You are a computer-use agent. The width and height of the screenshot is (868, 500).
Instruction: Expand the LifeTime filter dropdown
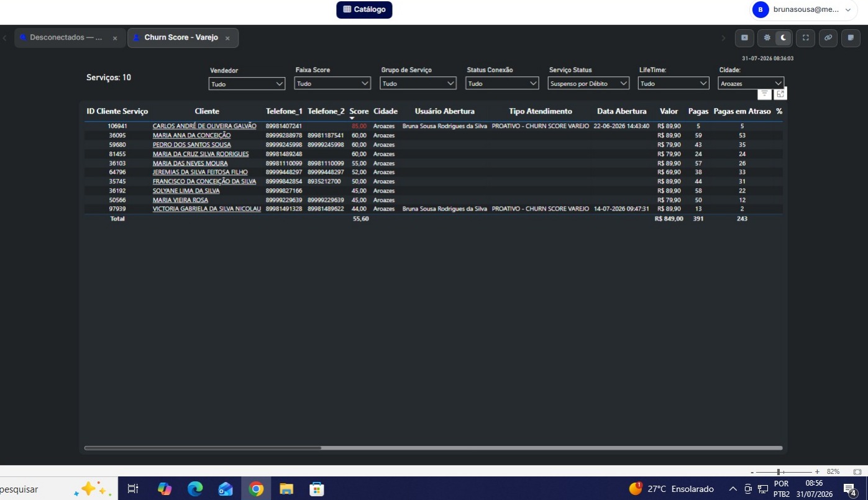click(674, 83)
